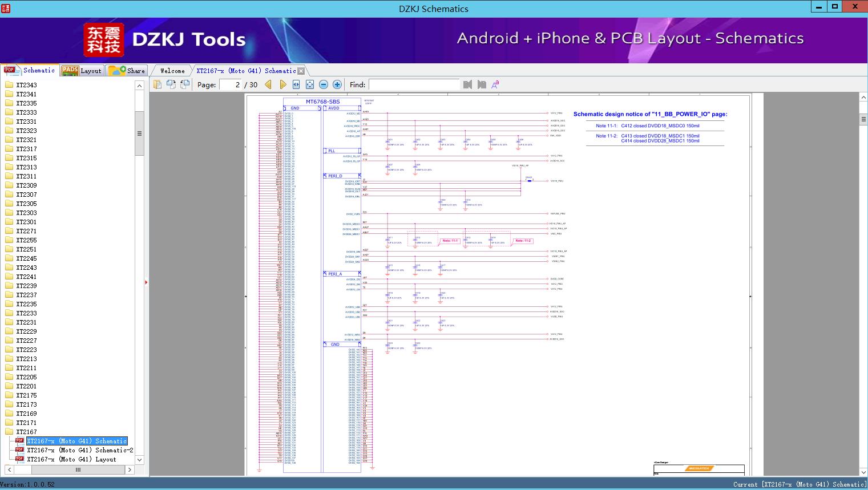Switch to the Schematic side tab

coord(30,70)
